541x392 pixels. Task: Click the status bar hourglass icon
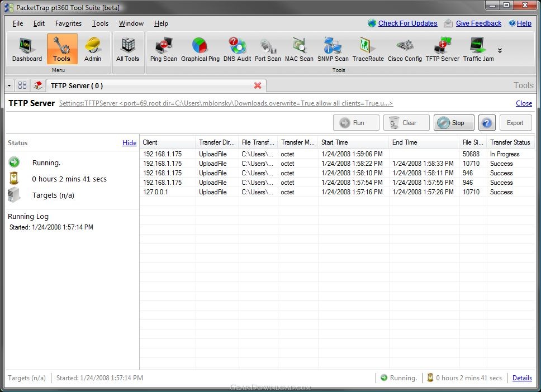(430, 377)
